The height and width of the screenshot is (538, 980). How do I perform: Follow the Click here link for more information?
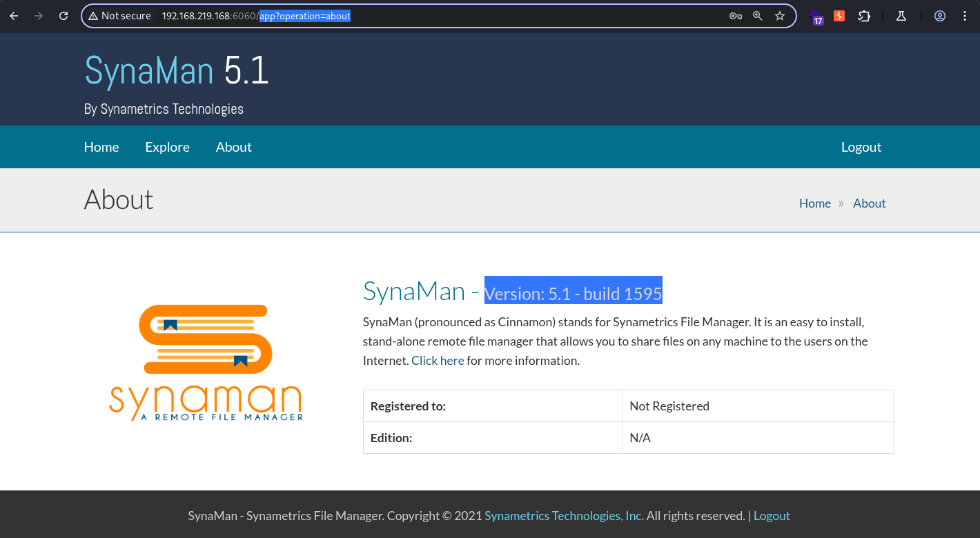438,360
